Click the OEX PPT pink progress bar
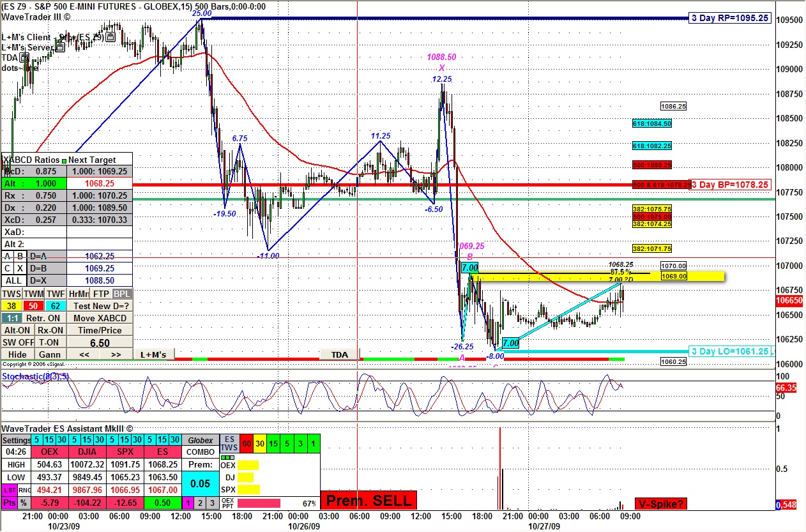The height and width of the screenshot is (532, 806). tap(259, 503)
